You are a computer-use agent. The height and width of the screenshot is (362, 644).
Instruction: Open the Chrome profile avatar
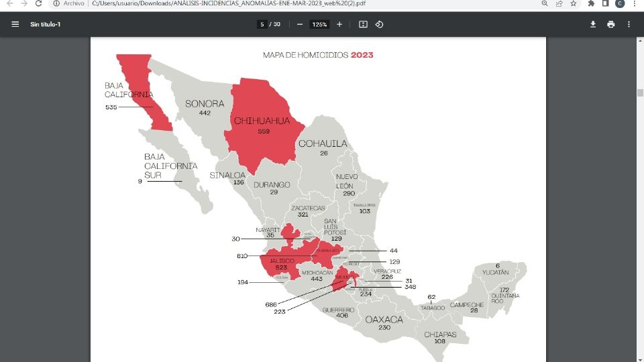(x=619, y=3)
